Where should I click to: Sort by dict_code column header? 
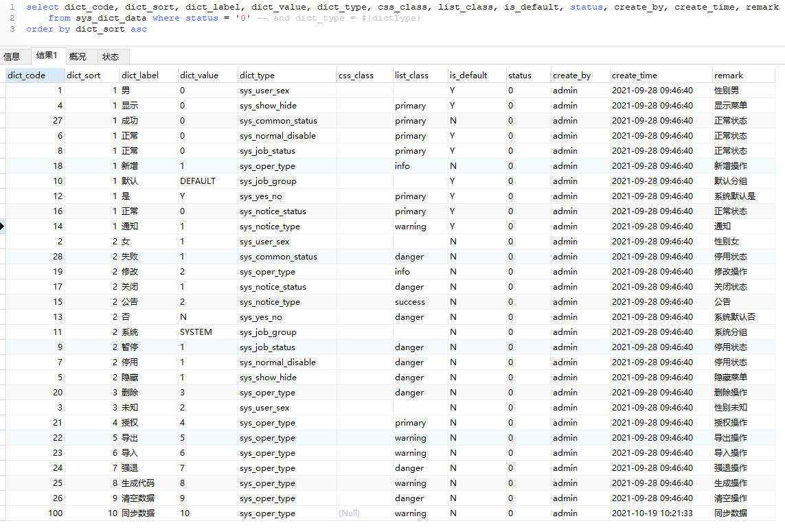35,75
